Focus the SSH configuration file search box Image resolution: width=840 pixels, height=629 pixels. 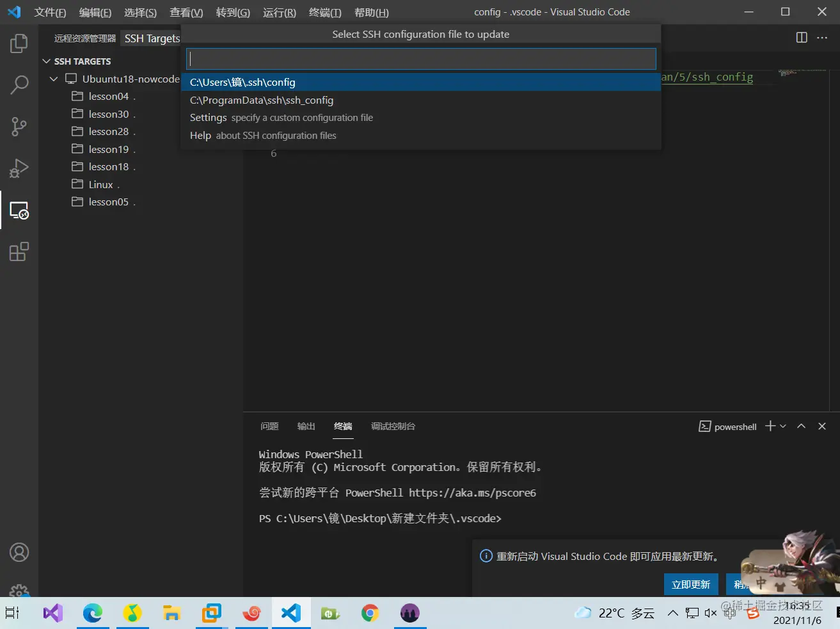[x=421, y=59]
